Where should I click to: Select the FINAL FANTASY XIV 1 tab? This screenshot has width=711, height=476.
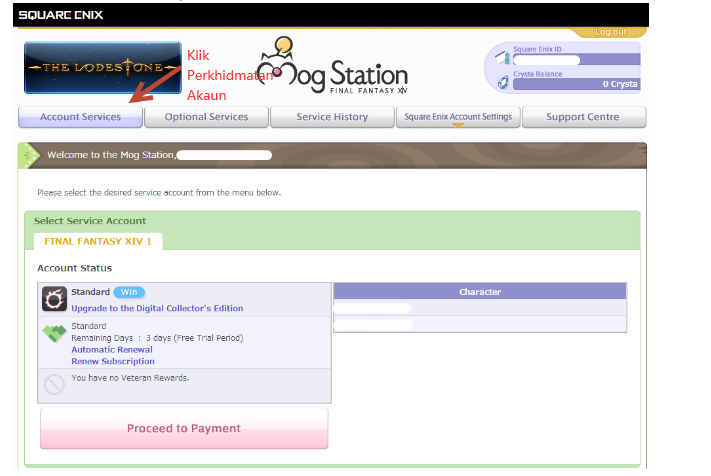[98, 241]
